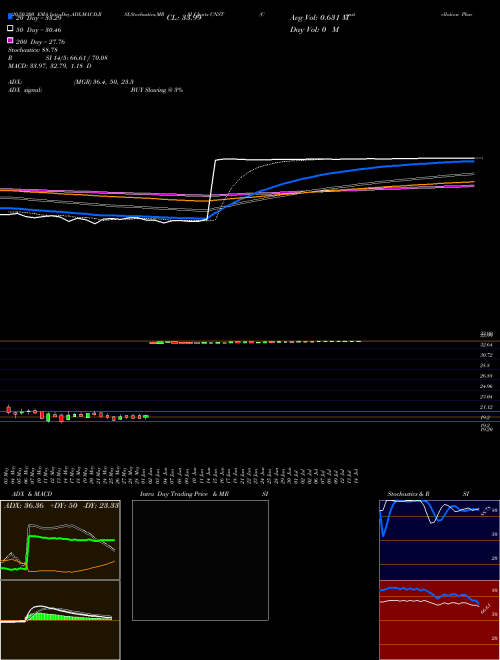Image resolution: width=500 pixels, height=660 pixels.
Task: Open the red RSI chart thumbnail
Action: 439,620
